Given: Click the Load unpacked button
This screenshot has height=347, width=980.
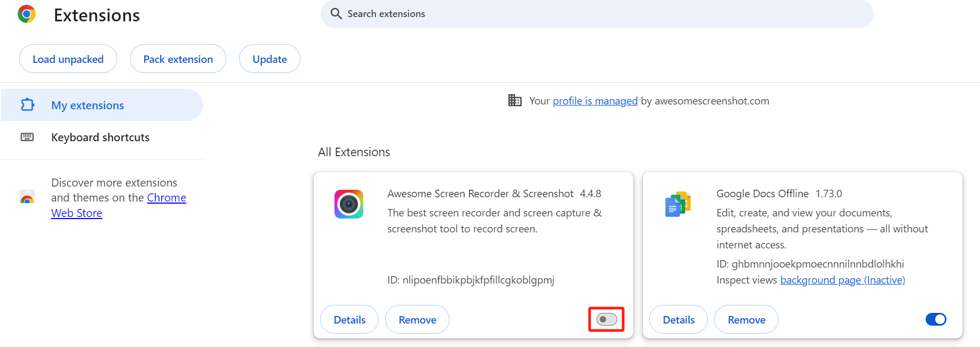Looking at the screenshot, I should tap(68, 59).
